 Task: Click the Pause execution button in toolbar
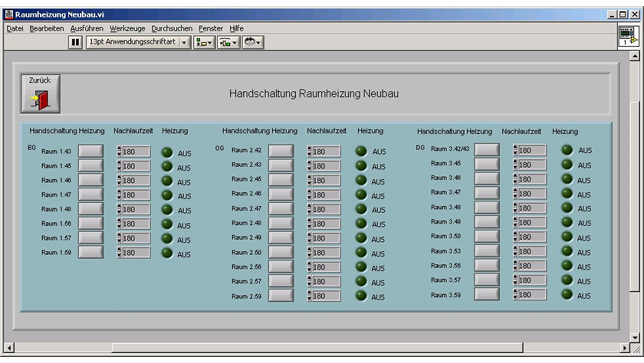pyautogui.click(x=77, y=42)
